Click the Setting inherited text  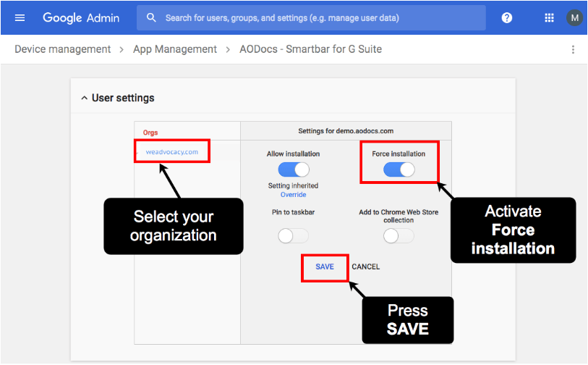[x=293, y=185]
